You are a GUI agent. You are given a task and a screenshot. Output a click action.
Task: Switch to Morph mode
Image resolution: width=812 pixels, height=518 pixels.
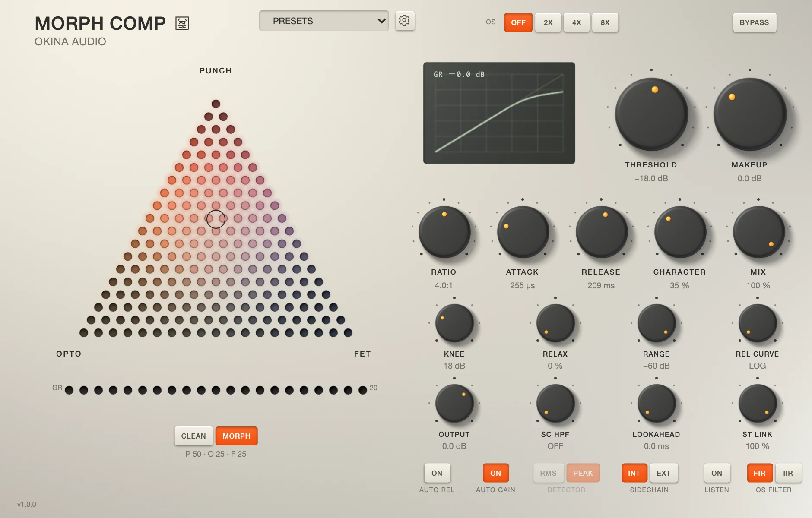(x=236, y=436)
